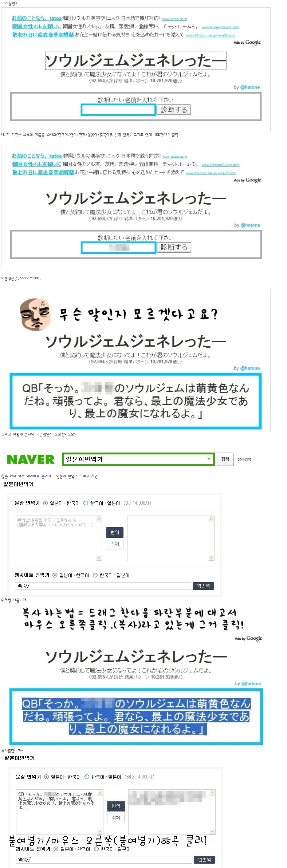
Task: Open www.tatoa.co.kr link in topmost ad block
Action: click(x=174, y=19)
